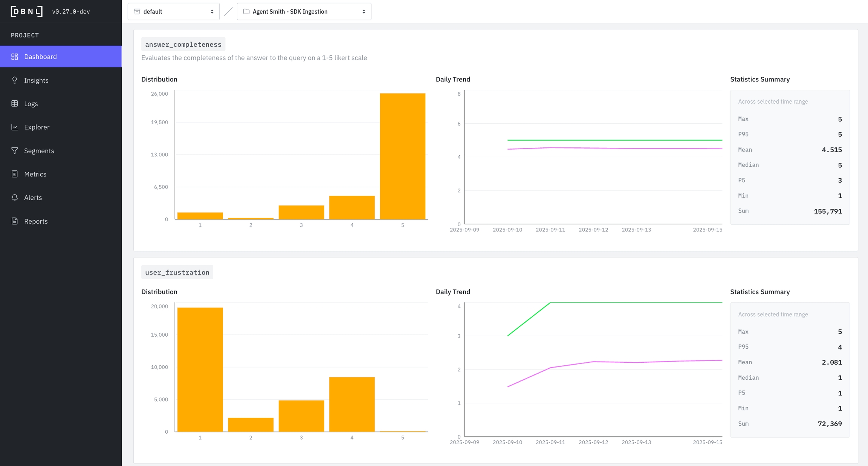Click the green line in answer_completeness trend
Viewport: 868px width, 466px height.
click(x=614, y=140)
